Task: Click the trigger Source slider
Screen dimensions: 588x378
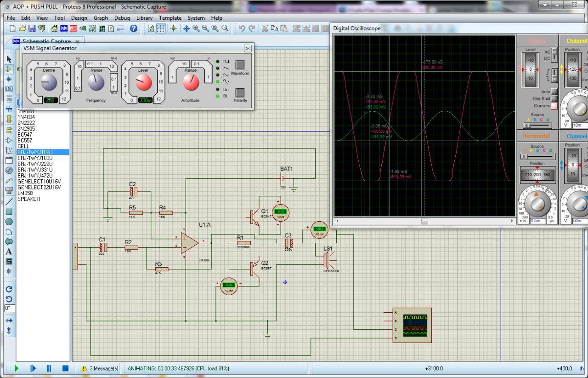Action: tap(537, 125)
